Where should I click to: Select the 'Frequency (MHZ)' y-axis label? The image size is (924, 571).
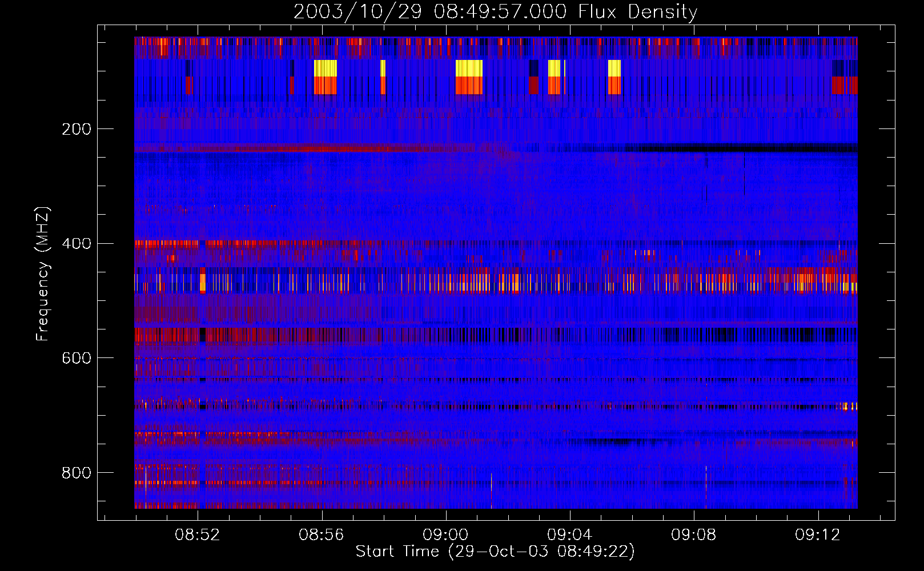point(43,274)
